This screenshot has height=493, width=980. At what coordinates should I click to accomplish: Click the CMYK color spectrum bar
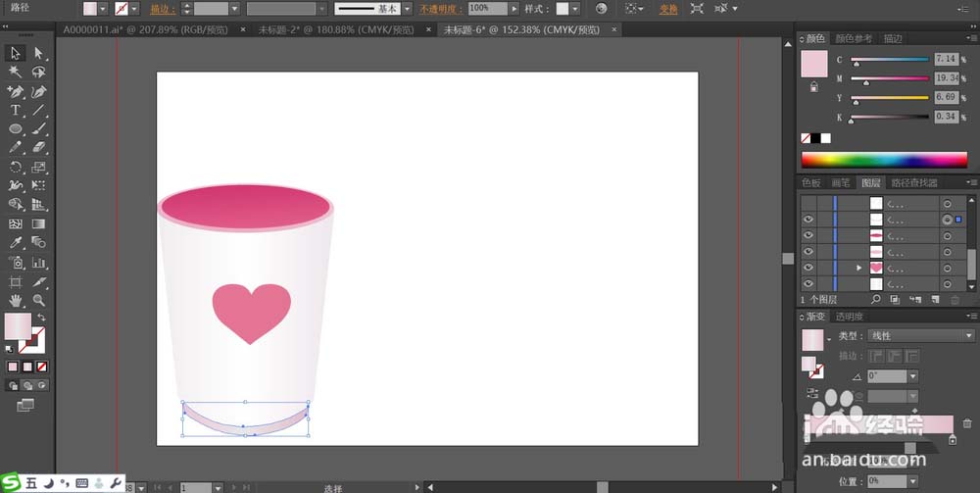(884, 160)
